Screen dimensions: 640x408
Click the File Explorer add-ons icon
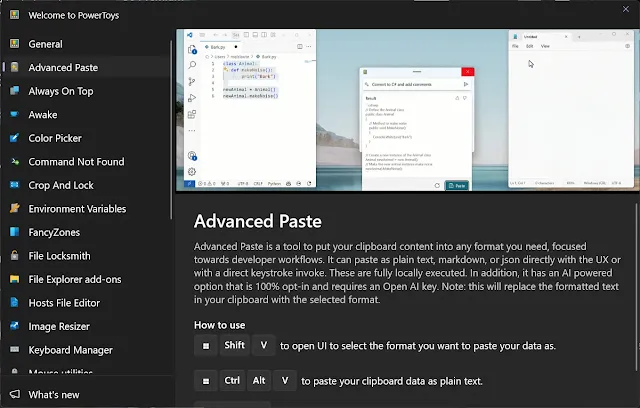pos(15,279)
